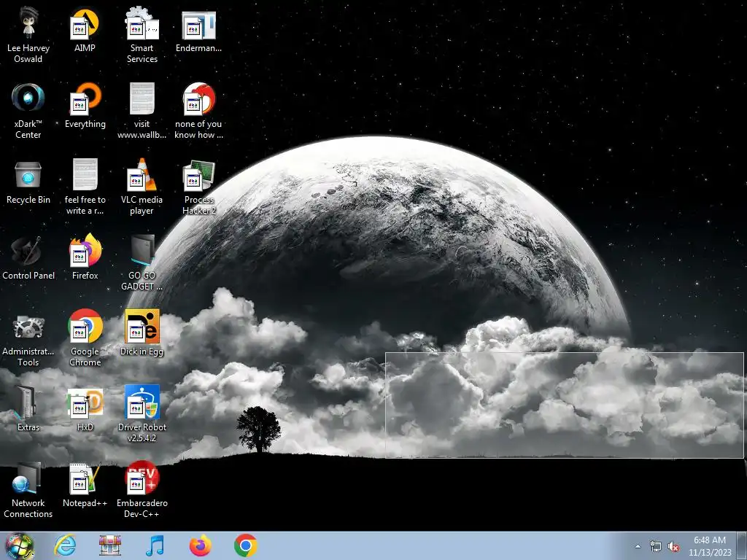747x560 pixels.
Task: Select the Network Connections icon
Action: click(x=28, y=489)
